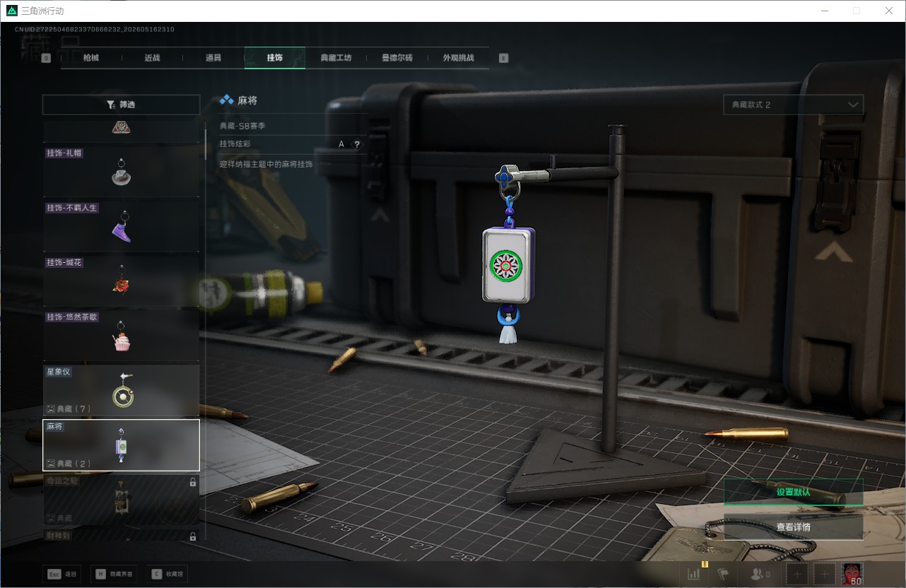This screenshot has height=588, width=906.
Task: Click the E next-tab key icon
Action: 504,59
